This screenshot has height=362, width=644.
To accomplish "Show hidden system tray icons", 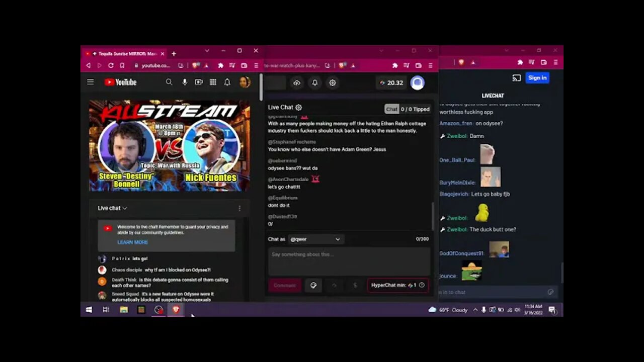I will tap(475, 310).
